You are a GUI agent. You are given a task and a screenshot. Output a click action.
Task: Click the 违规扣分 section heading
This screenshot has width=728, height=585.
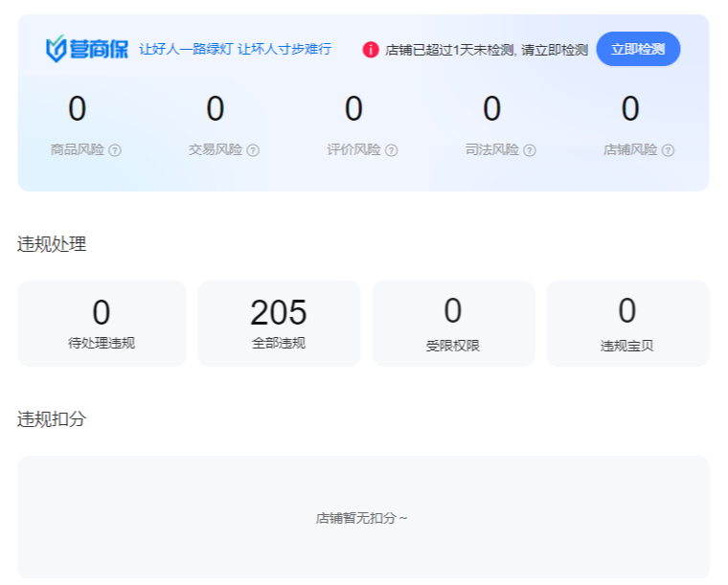52,419
